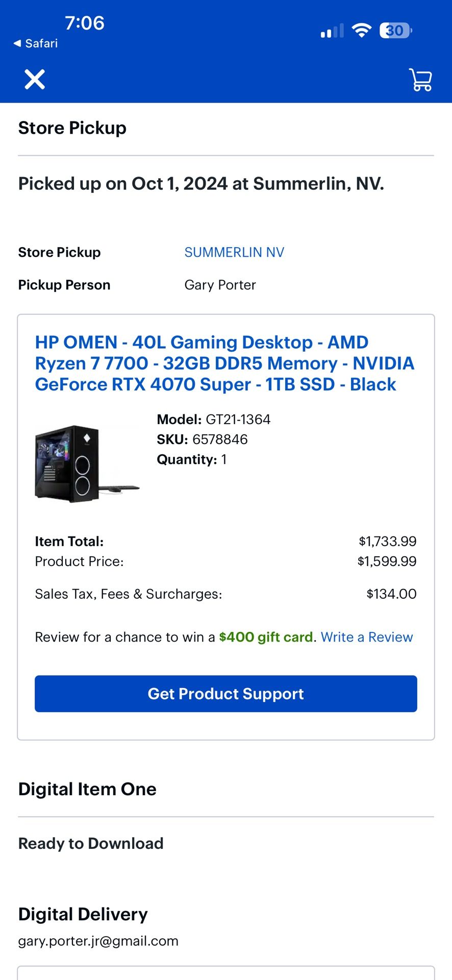Tap the Wi-Fi status icon
This screenshot has width=452, height=980.
[361, 31]
